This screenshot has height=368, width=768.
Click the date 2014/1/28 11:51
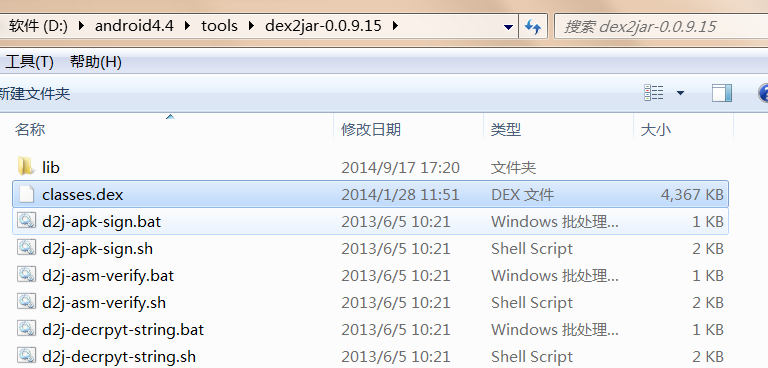coord(400,195)
